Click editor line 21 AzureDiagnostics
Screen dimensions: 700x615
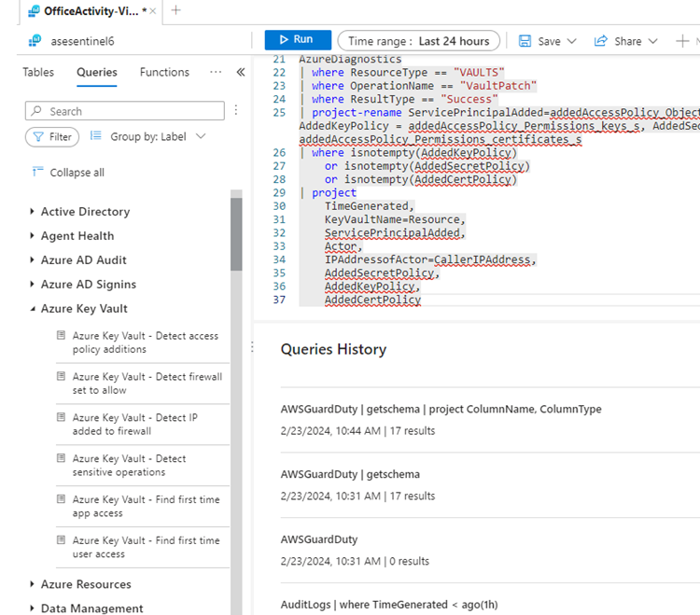point(350,60)
